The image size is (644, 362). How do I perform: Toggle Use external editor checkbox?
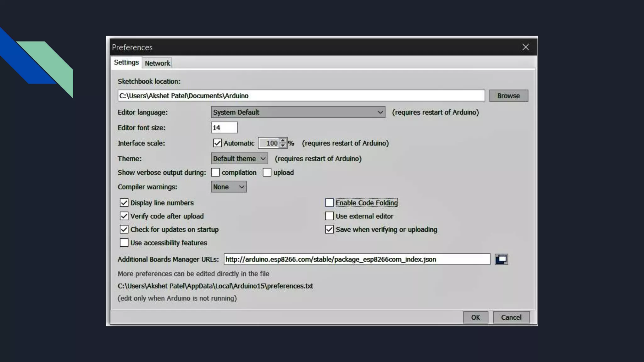pos(329,216)
